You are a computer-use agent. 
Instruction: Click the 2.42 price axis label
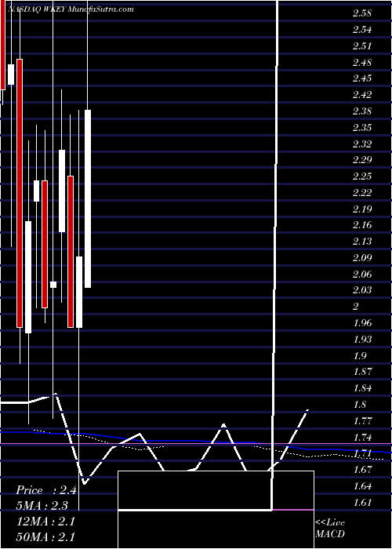point(362,95)
